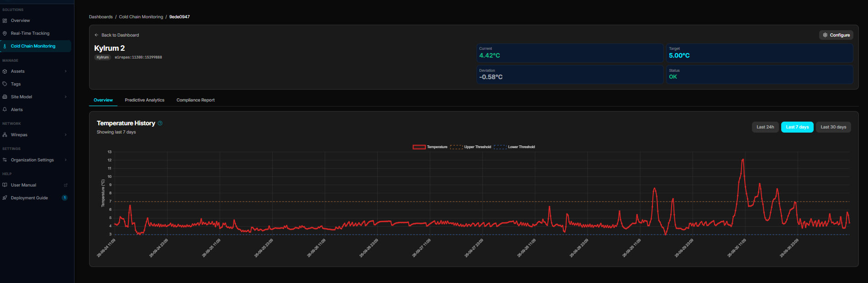Viewport: 868px width, 283px height.
Task: Click Dashboards in the breadcrumb
Action: 101,17
